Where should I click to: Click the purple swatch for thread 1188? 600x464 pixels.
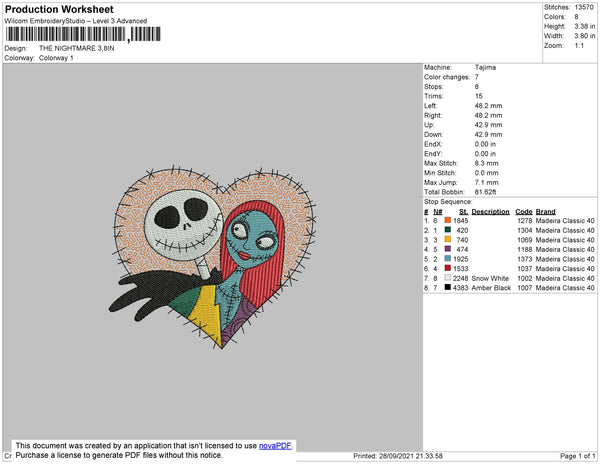point(448,249)
